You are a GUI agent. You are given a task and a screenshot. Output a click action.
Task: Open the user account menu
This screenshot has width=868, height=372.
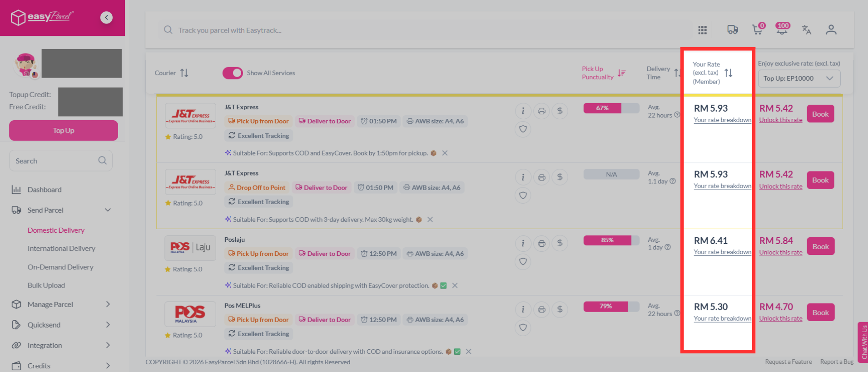coord(831,30)
